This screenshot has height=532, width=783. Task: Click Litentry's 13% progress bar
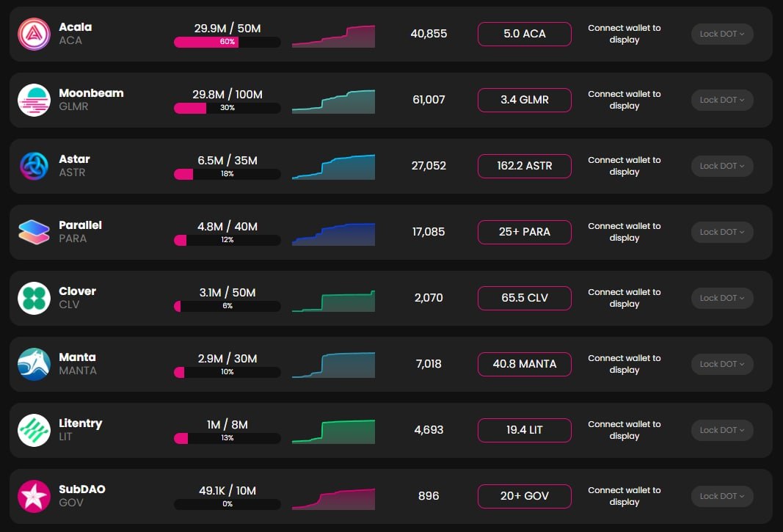[227, 438]
